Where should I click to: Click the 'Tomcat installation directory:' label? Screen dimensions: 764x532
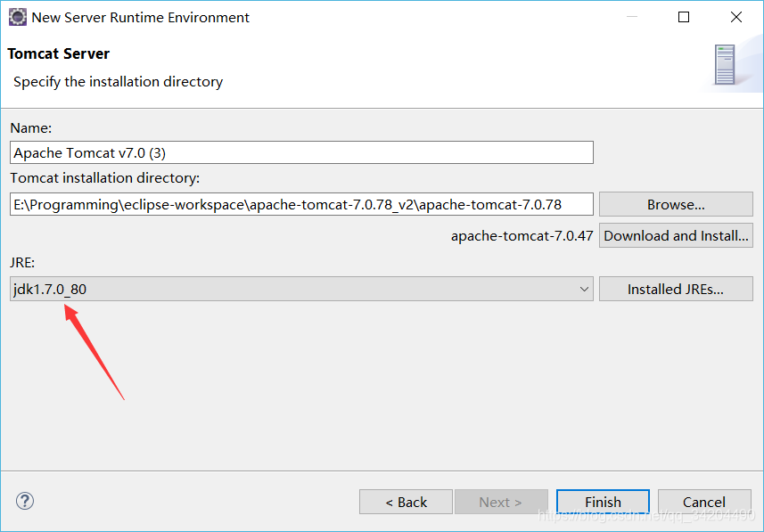[105, 178]
